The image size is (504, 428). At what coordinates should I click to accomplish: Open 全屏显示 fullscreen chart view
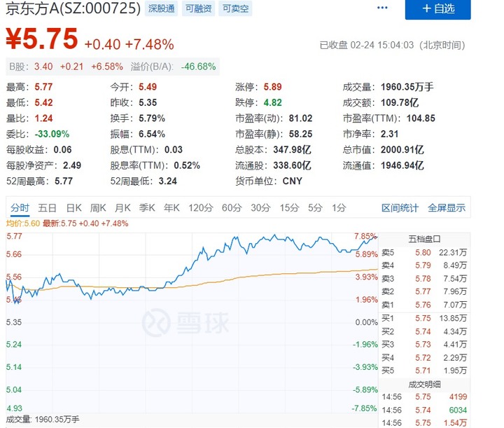pos(447,208)
